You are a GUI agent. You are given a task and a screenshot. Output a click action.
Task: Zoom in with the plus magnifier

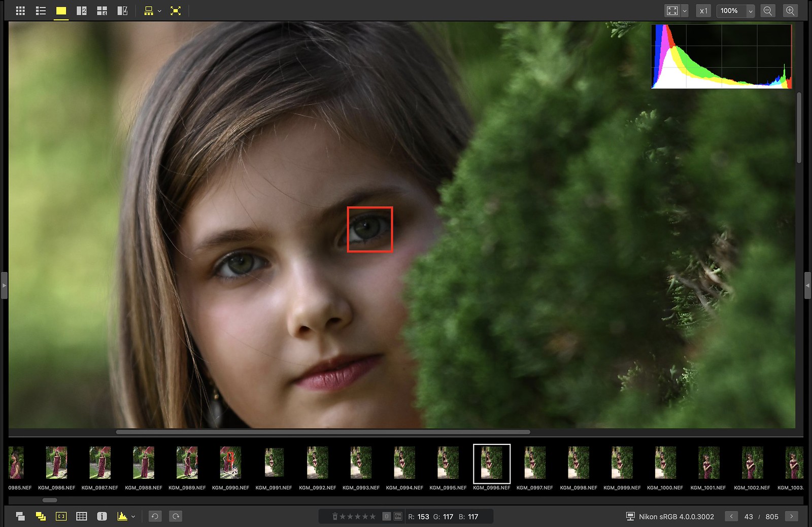[x=790, y=11]
